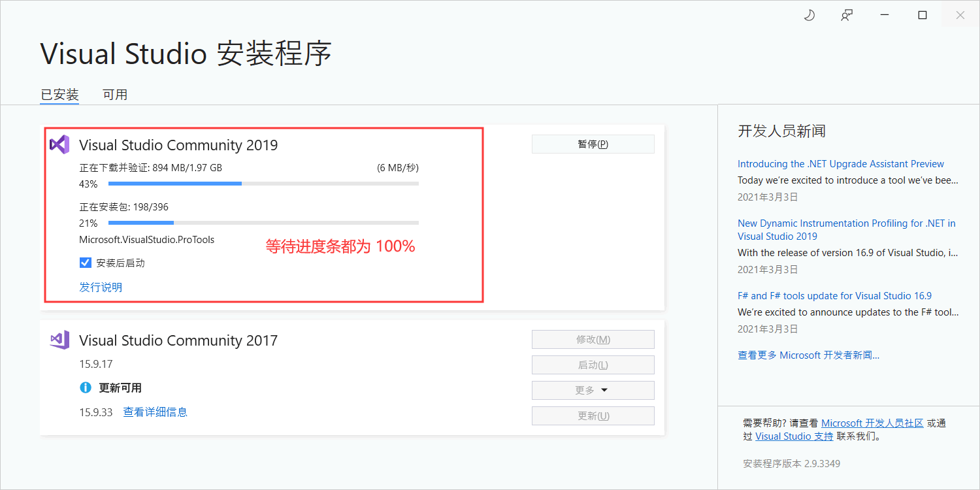Pause the installation with 暂停 button

(x=593, y=144)
